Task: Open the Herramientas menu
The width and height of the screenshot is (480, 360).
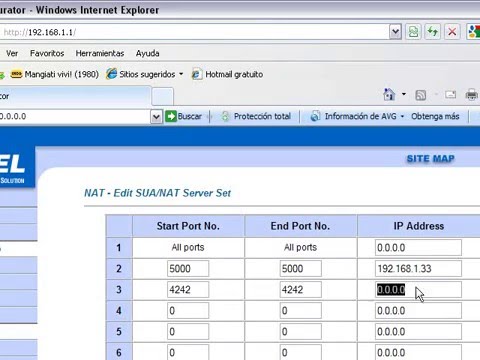Action: 100,53
